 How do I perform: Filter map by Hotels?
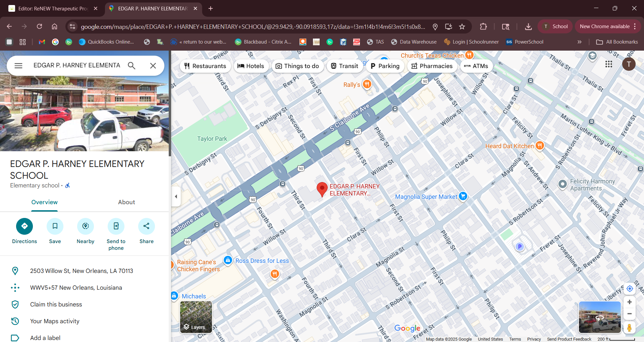[251, 66]
